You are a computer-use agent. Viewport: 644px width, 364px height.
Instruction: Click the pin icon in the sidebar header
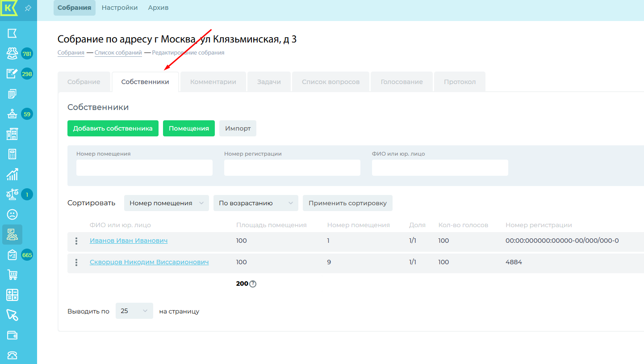tap(28, 8)
